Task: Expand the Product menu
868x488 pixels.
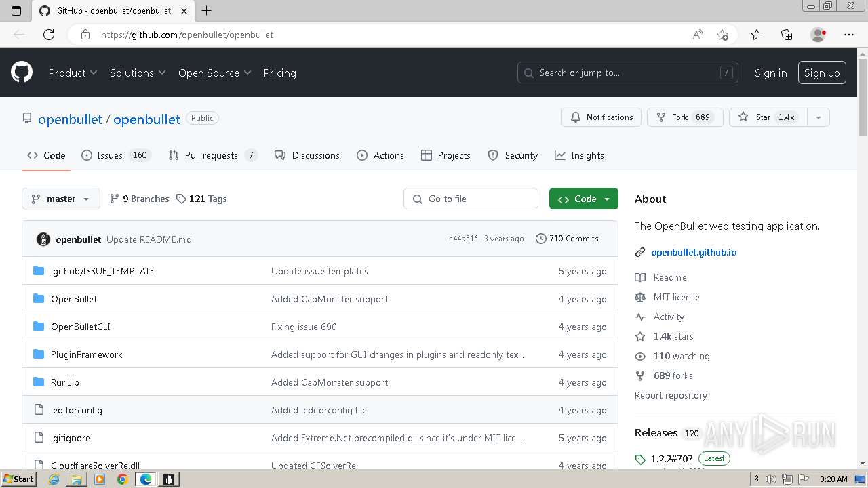Action: [73, 73]
